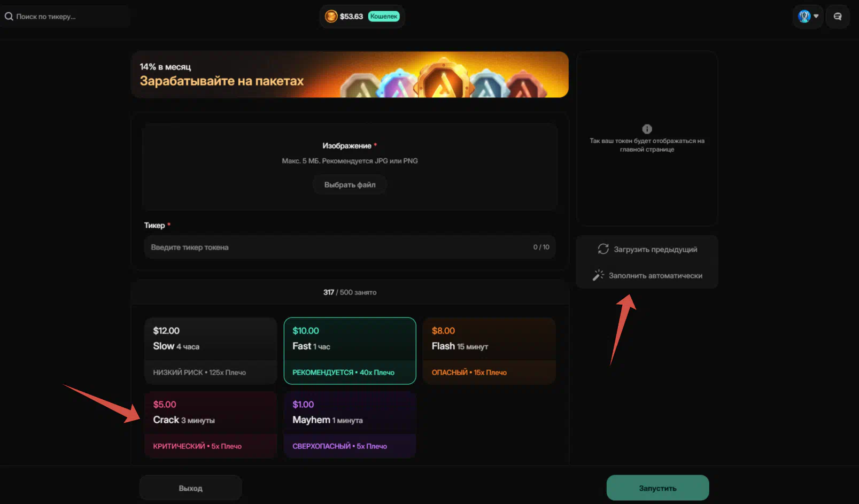The image size is (859, 504).
Task: Open the Зарабатывайте на пакетах promo banner
Action: coord(350,75)
